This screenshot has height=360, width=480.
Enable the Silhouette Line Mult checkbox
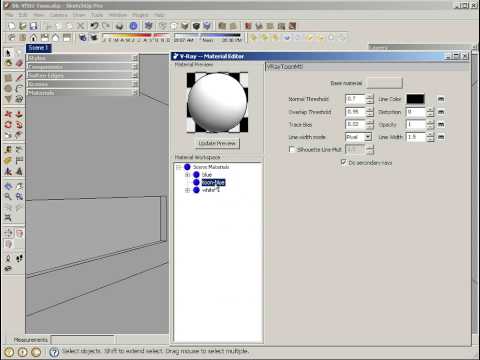tap(292, 149)
